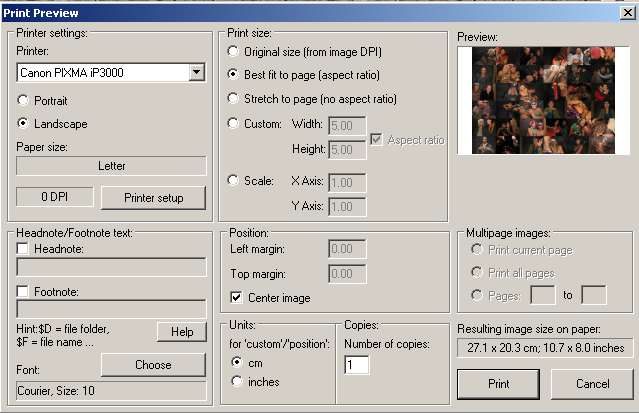Viewport: 639px width, 413px height.
Task: Open the Printer dropdown list
Action: (196, 72)
